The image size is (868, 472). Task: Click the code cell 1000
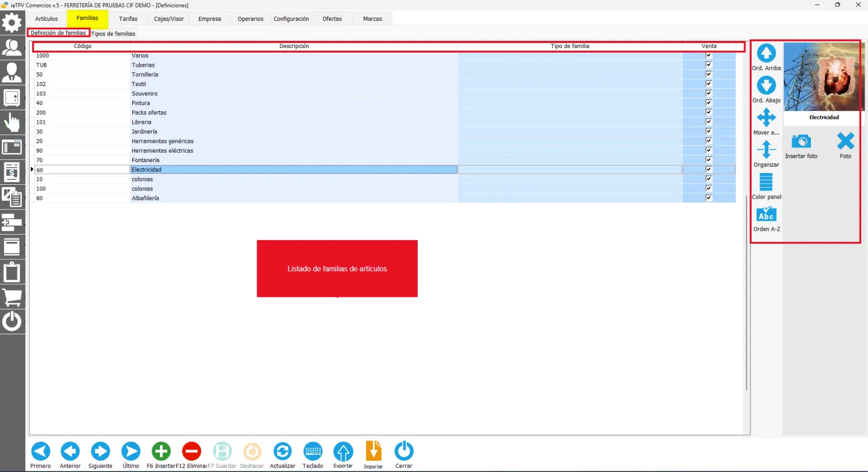click(x=83, y=55)
